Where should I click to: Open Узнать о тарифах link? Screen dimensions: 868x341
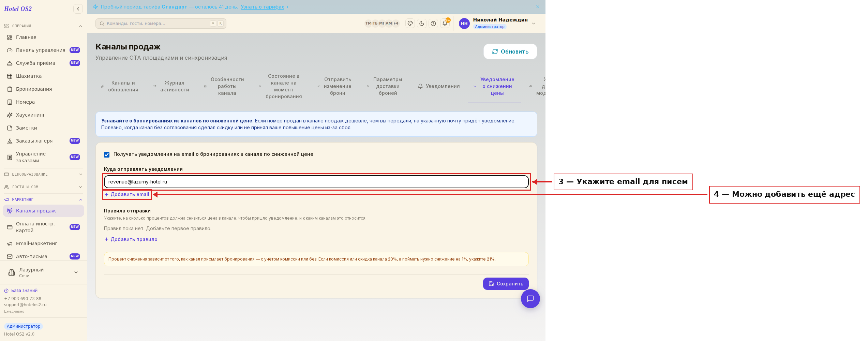click(x=262, y=7)
